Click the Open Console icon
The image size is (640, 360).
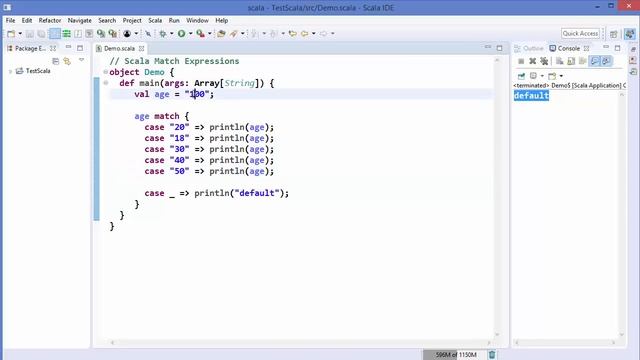[552, 76]
